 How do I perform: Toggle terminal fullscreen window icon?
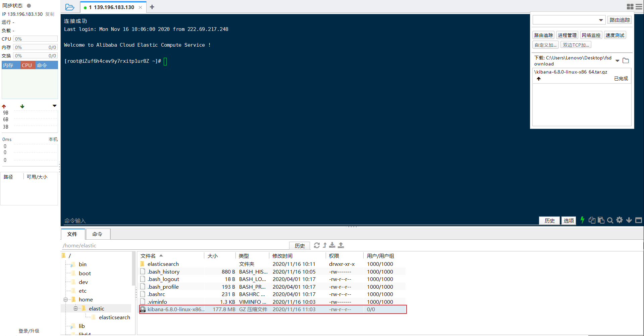[639, 220]
